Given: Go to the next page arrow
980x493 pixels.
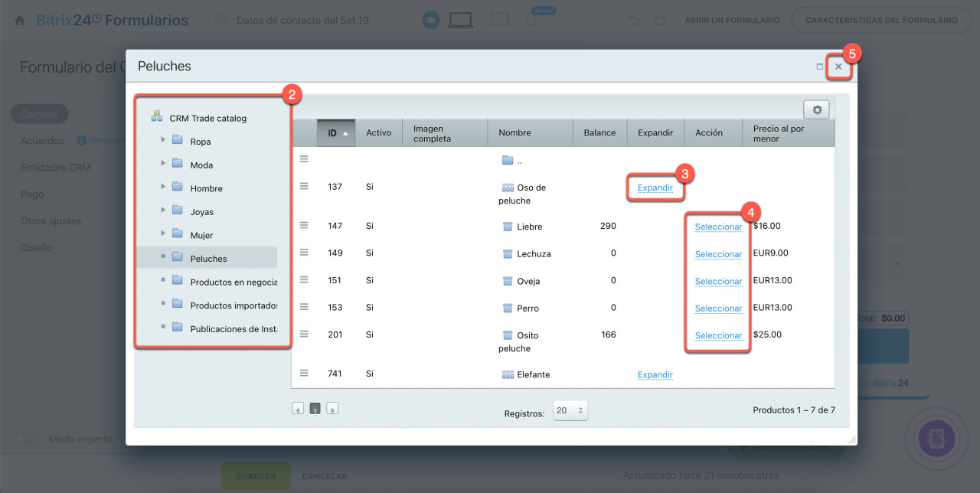Looking at the screenshot, I should (332, 409).
